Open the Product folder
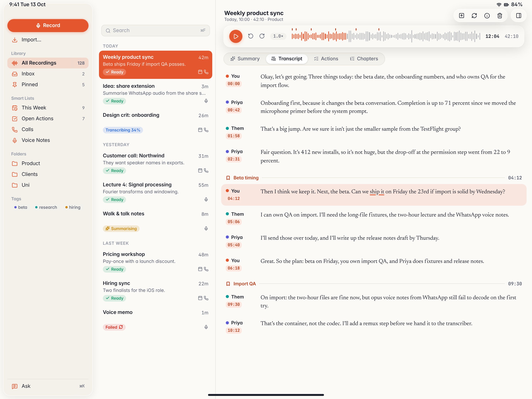The image size is (532, 399). pyautogui.click(x=48, y=164)
